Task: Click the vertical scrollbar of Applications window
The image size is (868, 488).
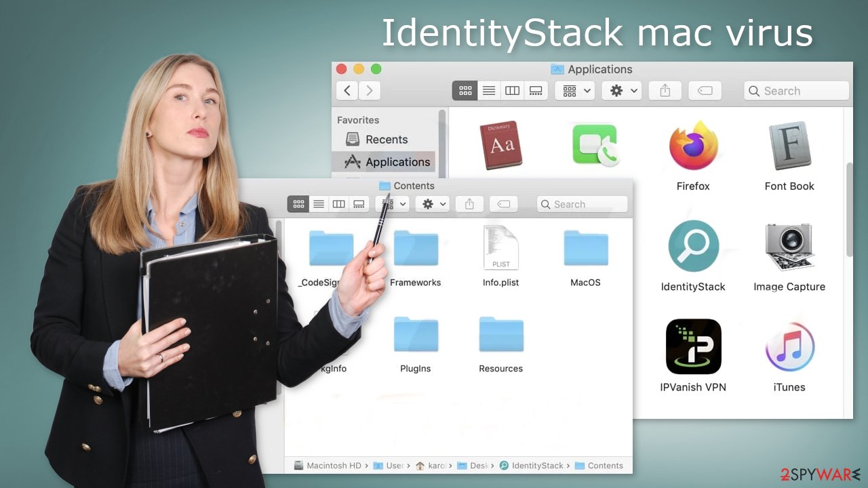Action: click(850, 210)
